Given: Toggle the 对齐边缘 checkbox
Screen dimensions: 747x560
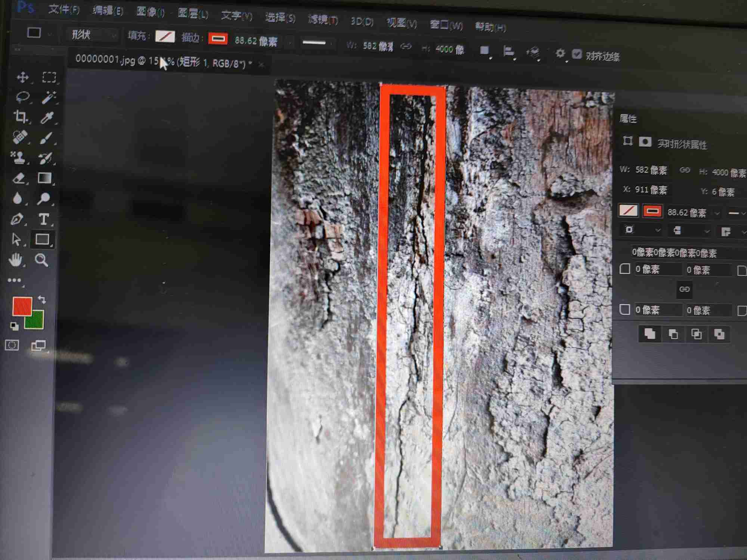Looking at the screenshot, I should pos(577,55).
